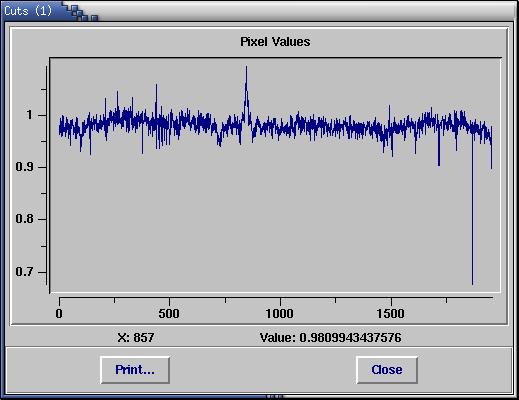Click the final drop at the plot's right end
Image resolution: width=519 pixels, height=400 pixels.
pyautogui.click(x=491, y=167)
